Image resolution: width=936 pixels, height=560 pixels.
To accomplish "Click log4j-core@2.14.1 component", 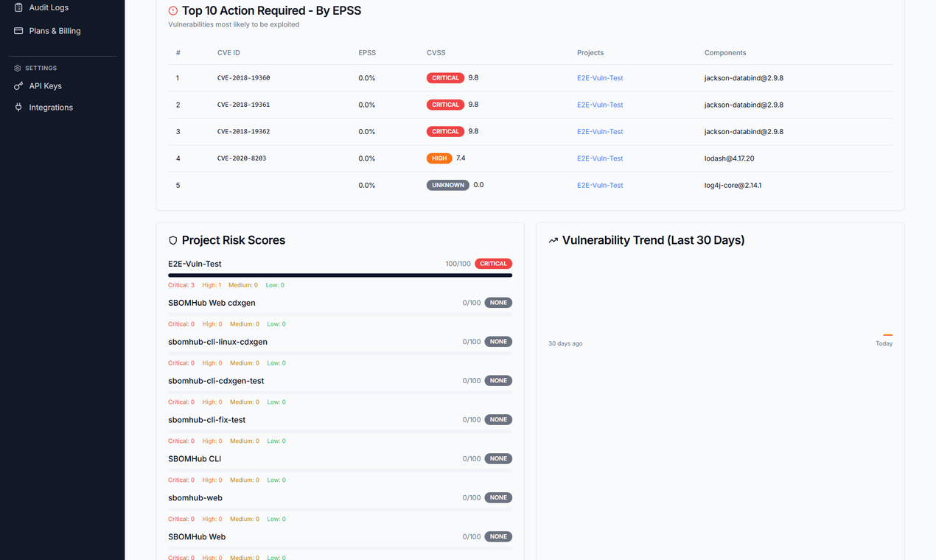I will click(733, 186).
